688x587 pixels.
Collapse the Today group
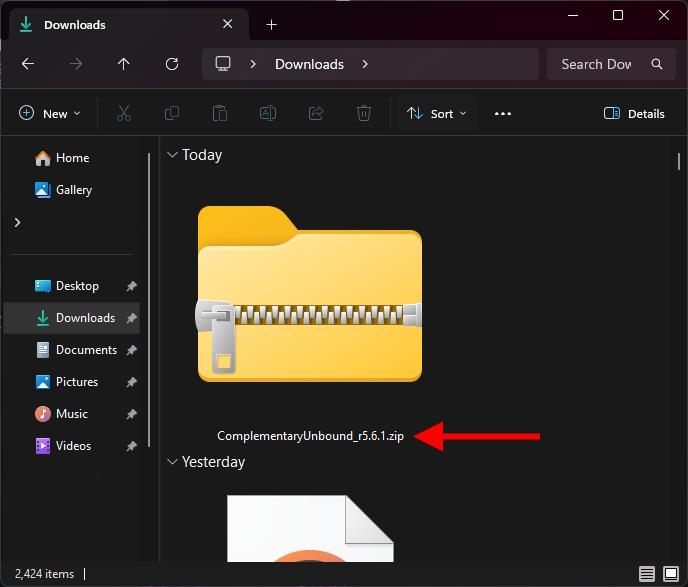pyautogui.click(x=173, y=155)
